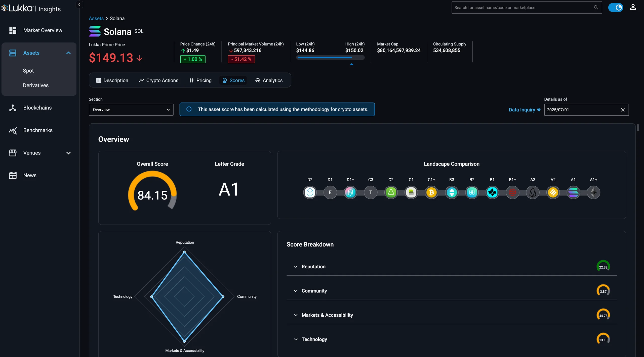
Task: Open Market Overview dashboard icon
Action: point(13,30)
